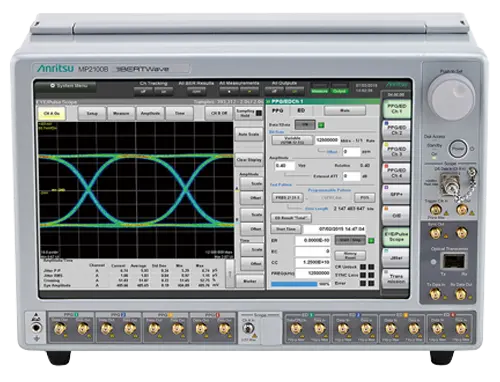Click the Error indicator squares

pyautogui.click(x=367, y=284)
